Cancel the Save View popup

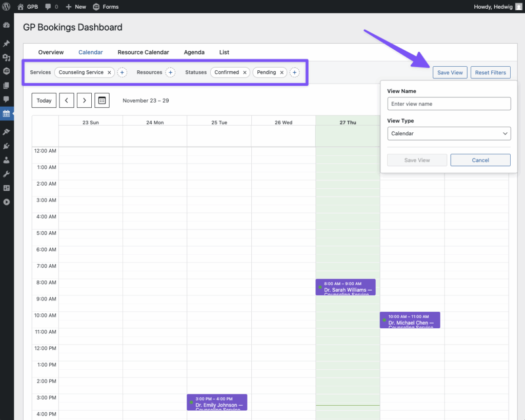[x=480, y=160]
